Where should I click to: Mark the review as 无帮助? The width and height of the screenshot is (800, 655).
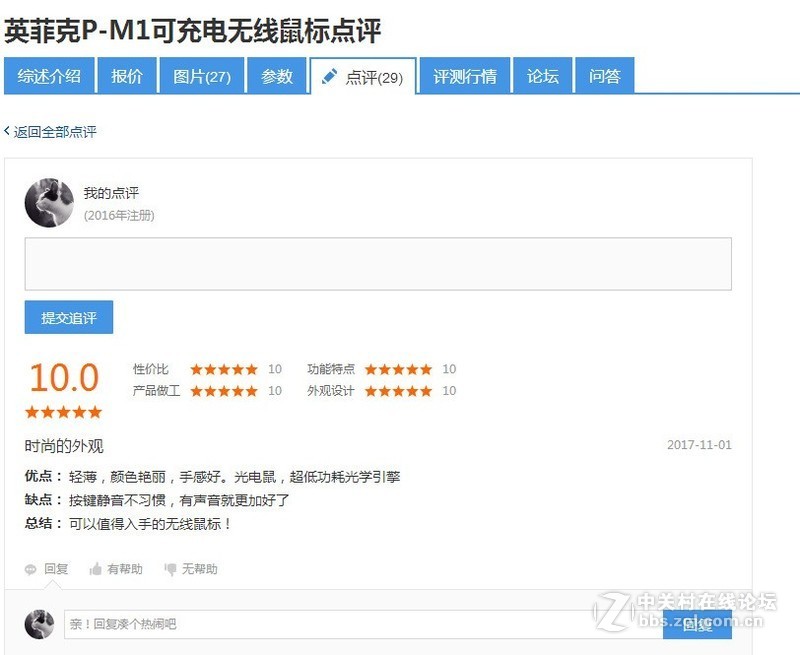pos(200,569)
